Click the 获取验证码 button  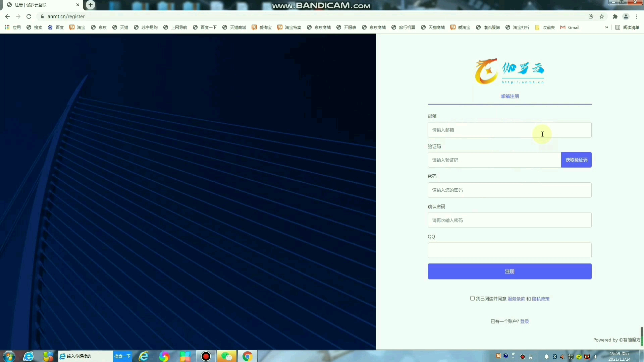(576, 160)
